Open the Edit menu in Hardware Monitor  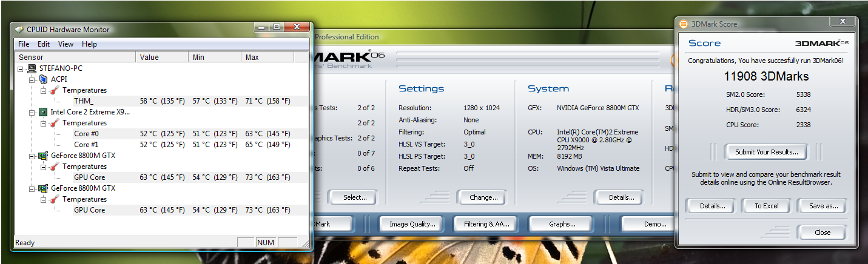coord(44,44)
